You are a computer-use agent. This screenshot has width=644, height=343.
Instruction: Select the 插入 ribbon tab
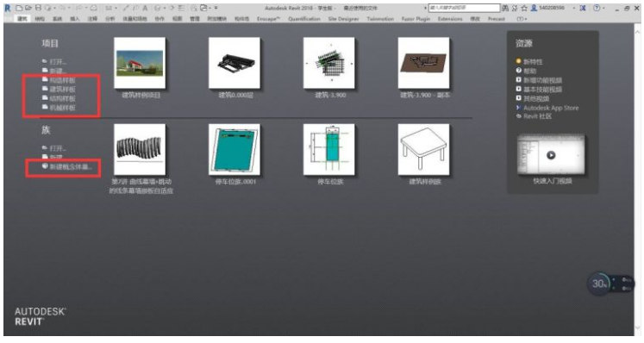click(x=75, y=19)
